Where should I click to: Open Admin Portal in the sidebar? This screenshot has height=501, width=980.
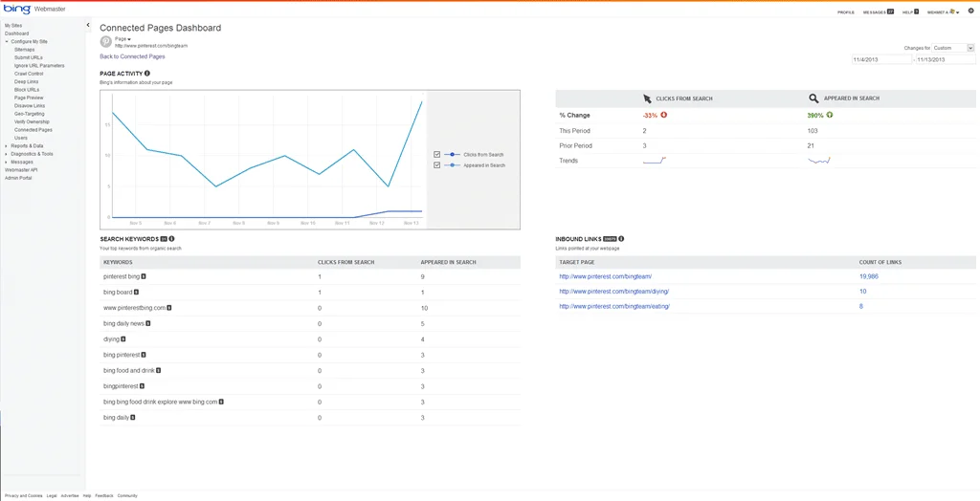point(18,178)
